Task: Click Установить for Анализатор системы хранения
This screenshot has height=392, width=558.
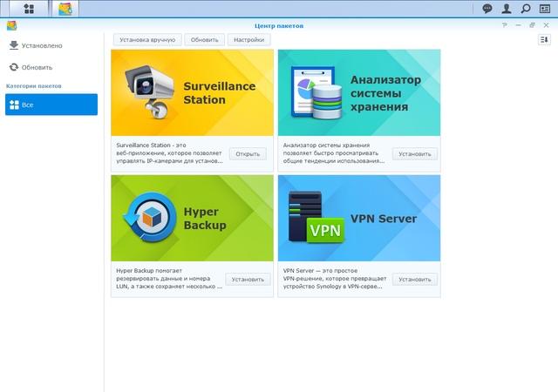Action: pos(415,154)
